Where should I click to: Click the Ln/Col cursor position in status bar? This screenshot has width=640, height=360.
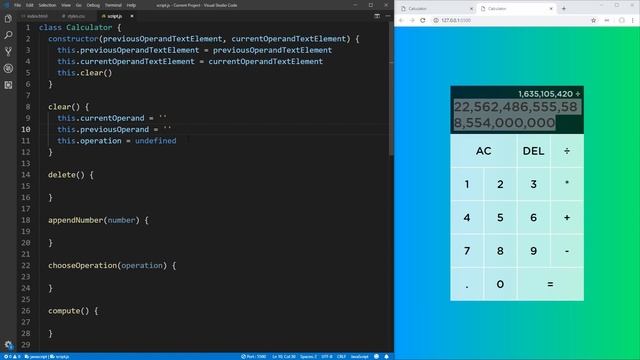[x=284, y=356]
